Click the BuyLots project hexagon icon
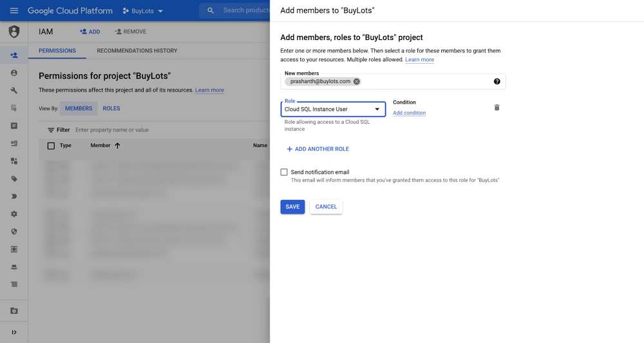The width and height of the screenshot is (644, 343). pos(126,11)
